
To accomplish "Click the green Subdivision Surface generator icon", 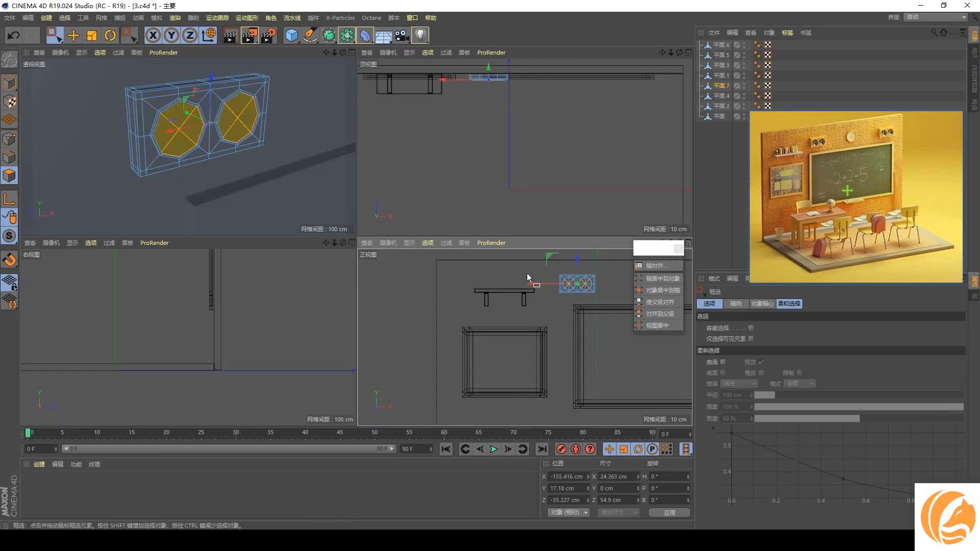I will (329, 35).
